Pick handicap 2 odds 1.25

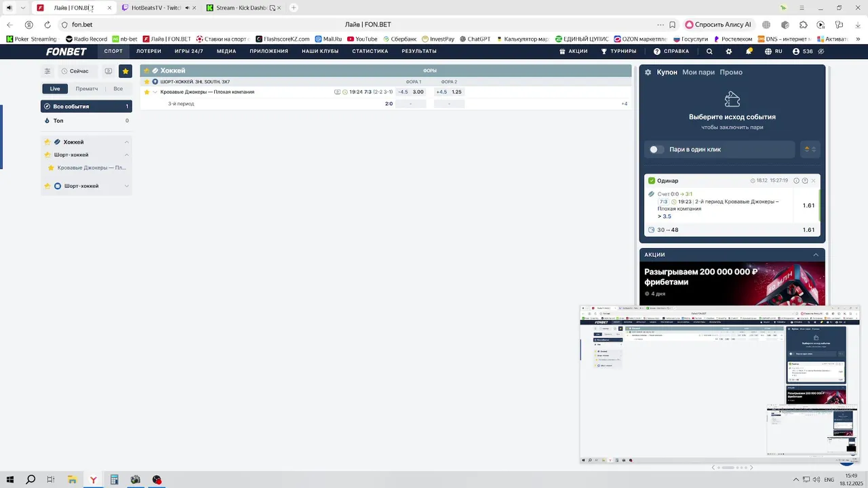pyautogui.click(x=456, y=92)
